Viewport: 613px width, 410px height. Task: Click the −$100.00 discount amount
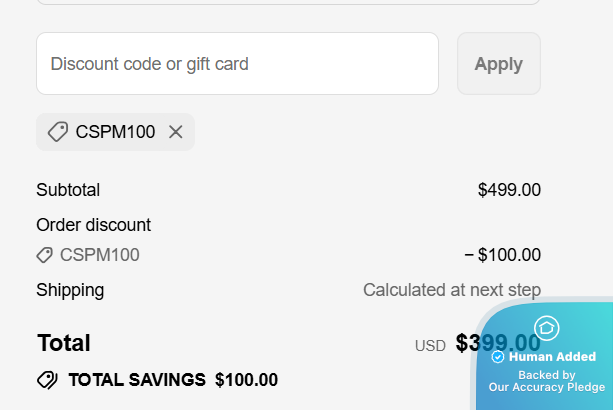[502, 255]
